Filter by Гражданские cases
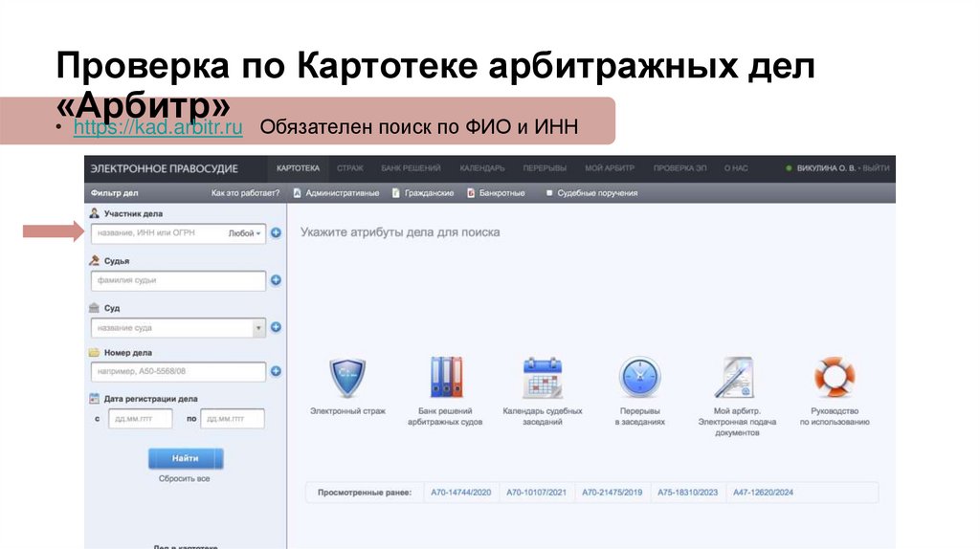The image size is (980, 549). 423,193
